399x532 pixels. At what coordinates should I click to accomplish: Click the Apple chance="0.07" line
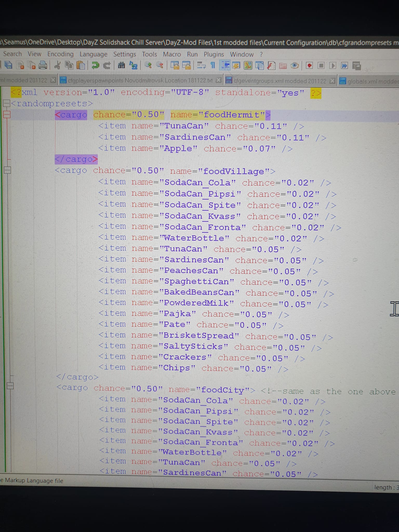196,149
